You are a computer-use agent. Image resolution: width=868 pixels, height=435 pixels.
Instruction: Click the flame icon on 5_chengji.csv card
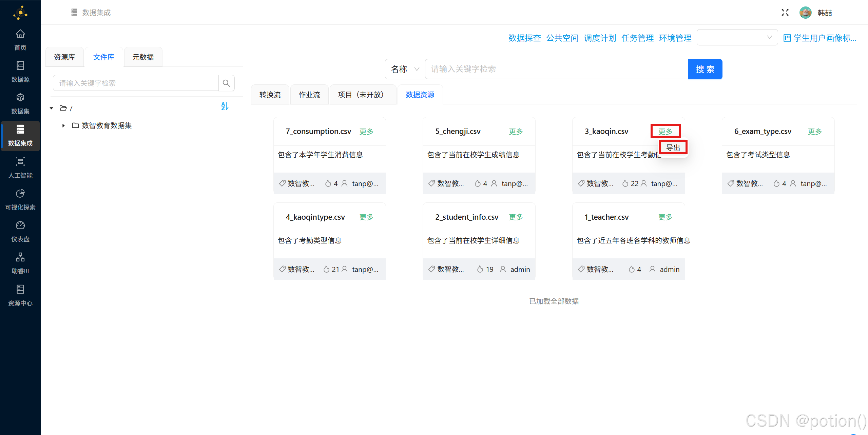click(478, 183)
